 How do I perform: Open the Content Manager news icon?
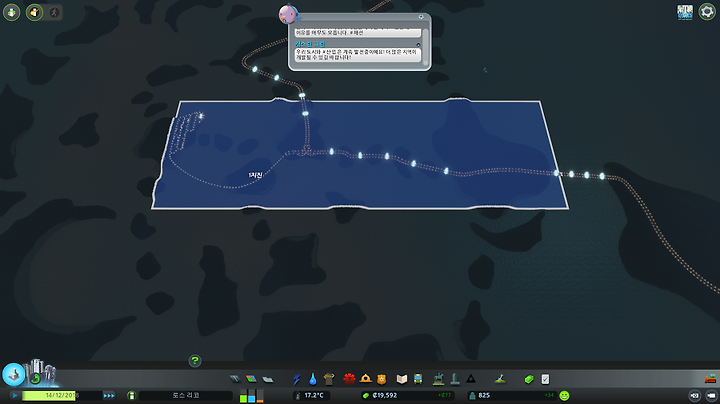(685, 12)
